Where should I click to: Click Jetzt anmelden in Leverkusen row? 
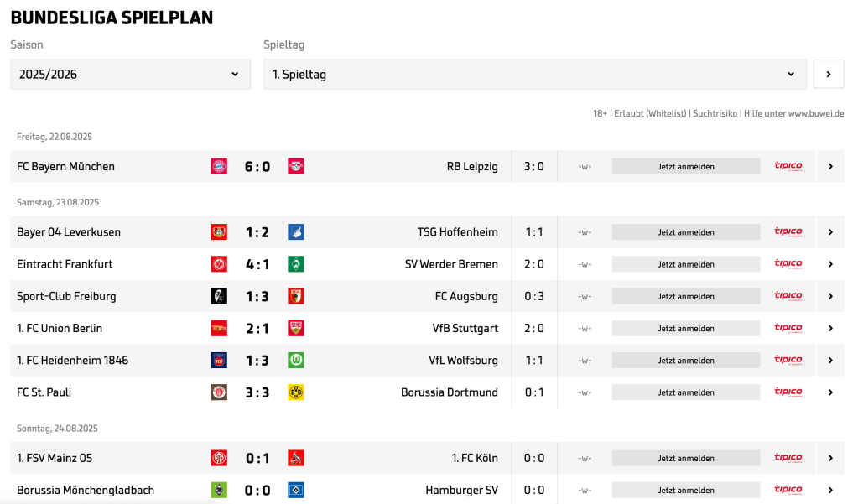(x=685, y=232)
